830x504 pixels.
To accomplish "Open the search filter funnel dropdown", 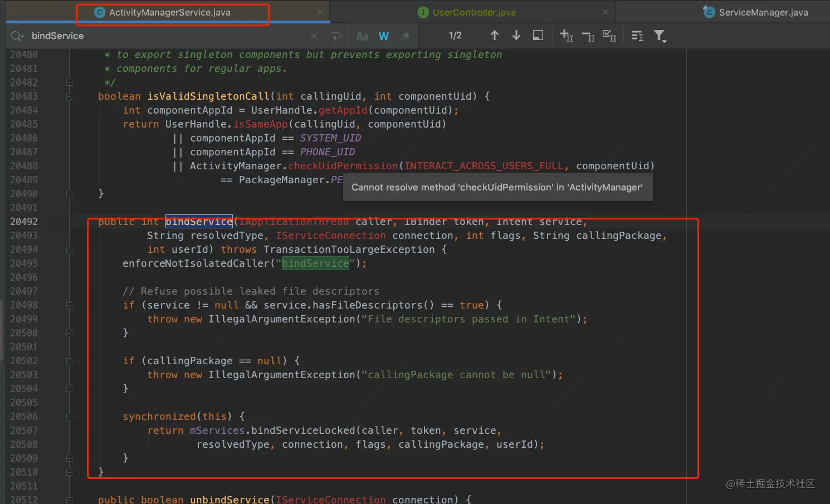I will pos(660,36).
